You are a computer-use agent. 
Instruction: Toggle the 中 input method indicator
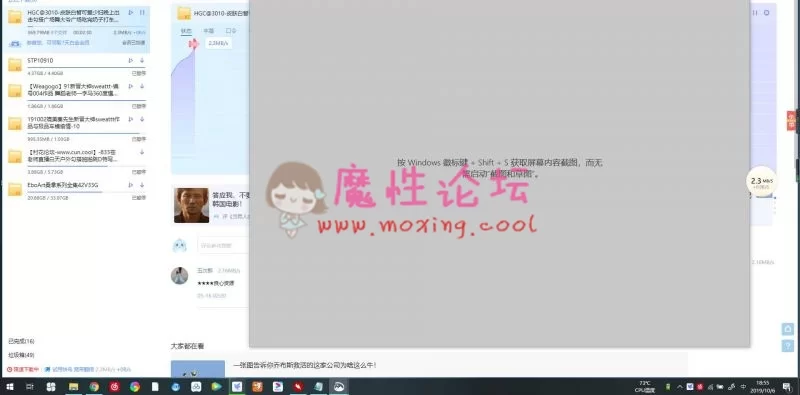pos(743,387)
